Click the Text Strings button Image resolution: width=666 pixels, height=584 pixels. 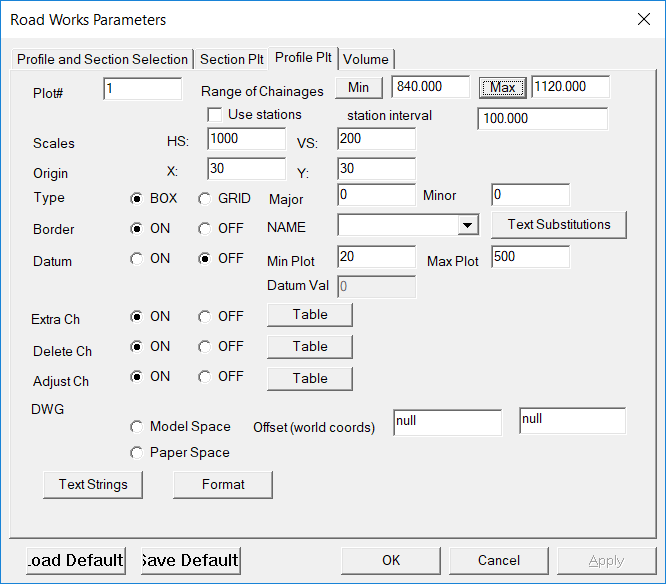(93, 485)
